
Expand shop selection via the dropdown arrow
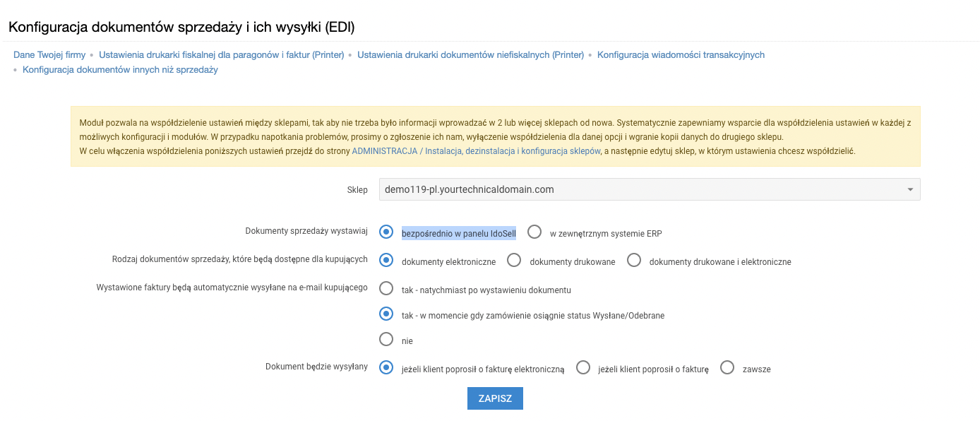911,189
